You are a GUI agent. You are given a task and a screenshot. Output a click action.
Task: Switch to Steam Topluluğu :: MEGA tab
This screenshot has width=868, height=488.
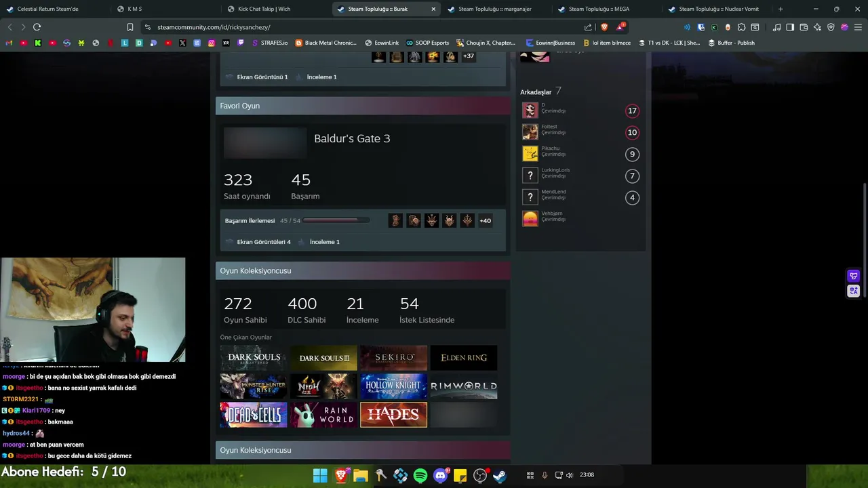coord(607,9)
